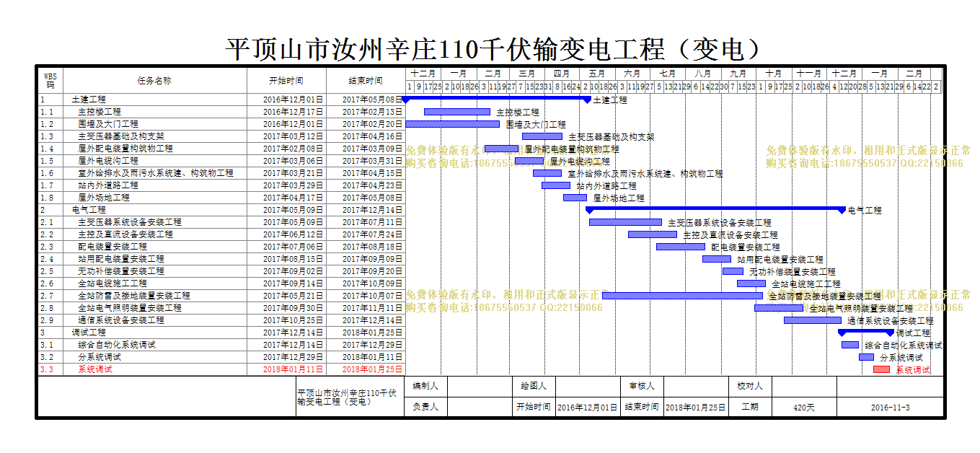Select task name 土建工程 in the table column

pos(89,100)
